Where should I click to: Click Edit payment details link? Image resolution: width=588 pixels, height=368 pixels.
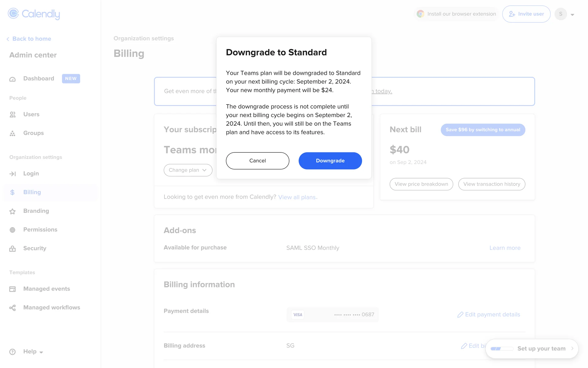(489, 315)
